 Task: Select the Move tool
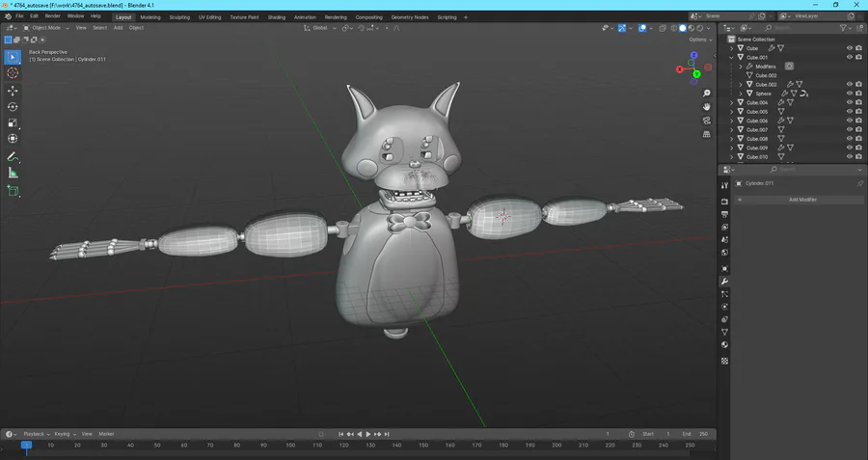[13, 91]
